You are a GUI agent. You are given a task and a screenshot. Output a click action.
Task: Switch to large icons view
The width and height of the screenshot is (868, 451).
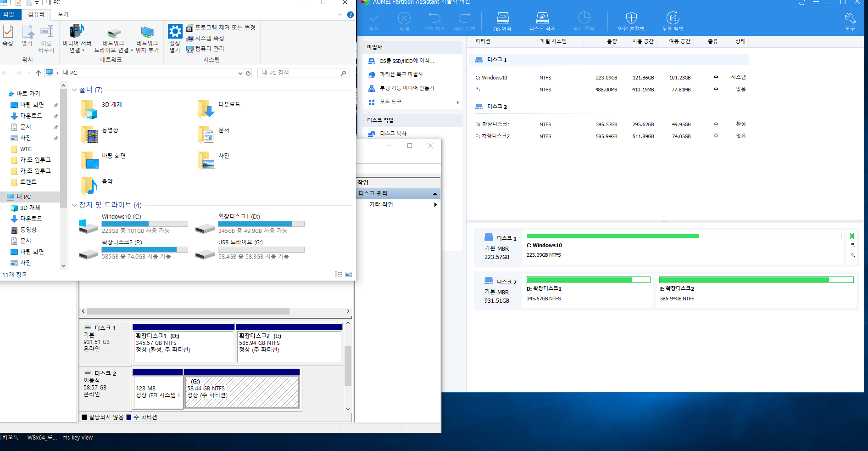(349, 275)
